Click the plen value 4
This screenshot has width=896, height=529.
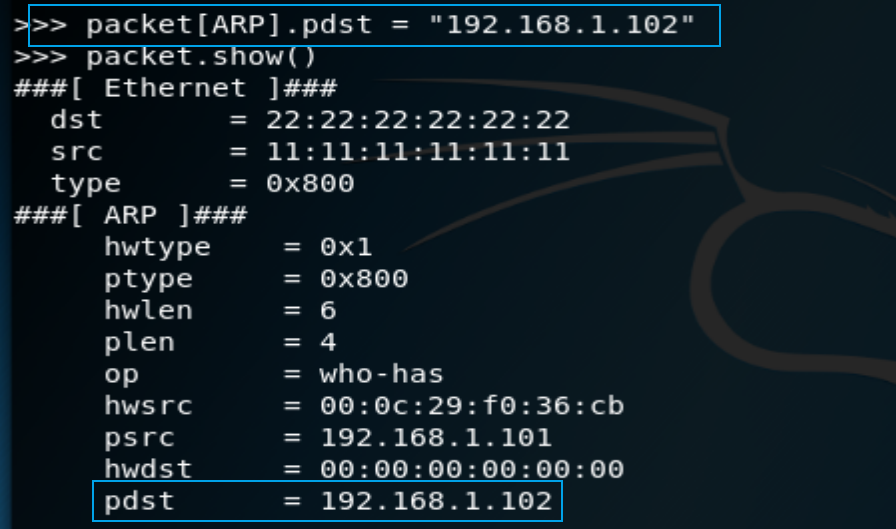[x=328, y=343]
